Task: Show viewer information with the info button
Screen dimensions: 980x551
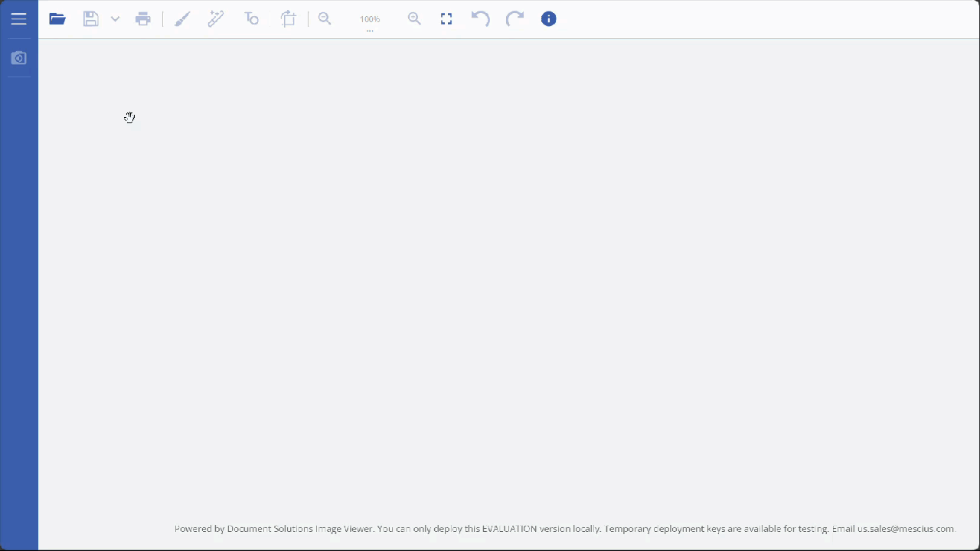Action: (x=549, y=19)
